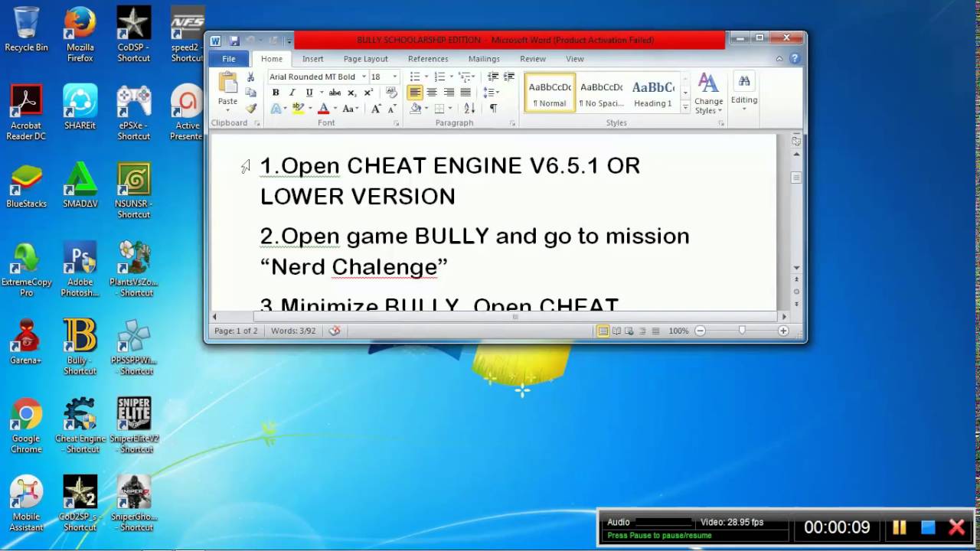Select the Format Painter brush
The image size is (980, 551).
250,108
